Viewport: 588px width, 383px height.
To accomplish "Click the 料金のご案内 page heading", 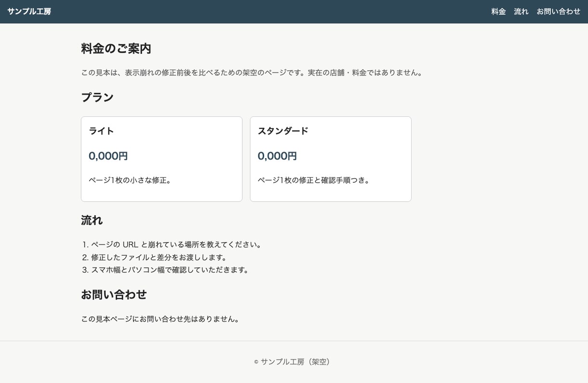I will coord(116,48).
